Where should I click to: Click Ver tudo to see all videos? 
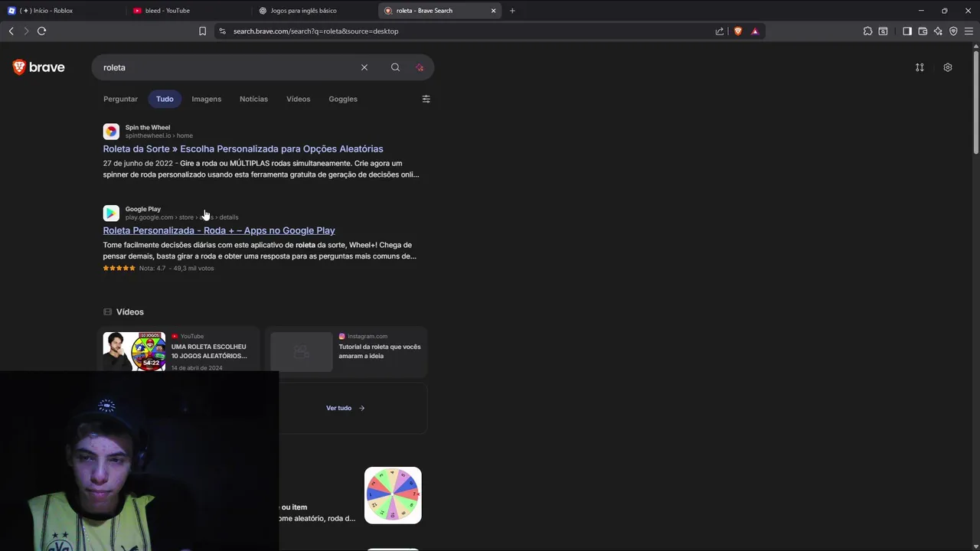pos(345,408)
